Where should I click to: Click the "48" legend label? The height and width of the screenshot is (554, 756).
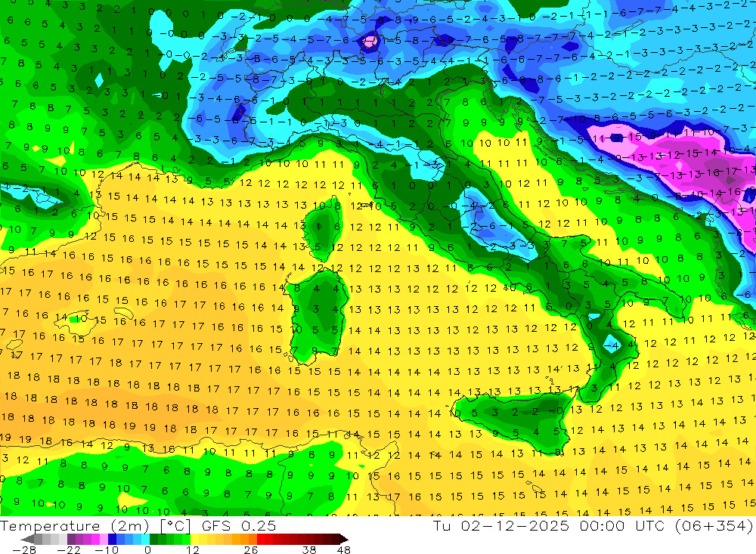[344, 549]
